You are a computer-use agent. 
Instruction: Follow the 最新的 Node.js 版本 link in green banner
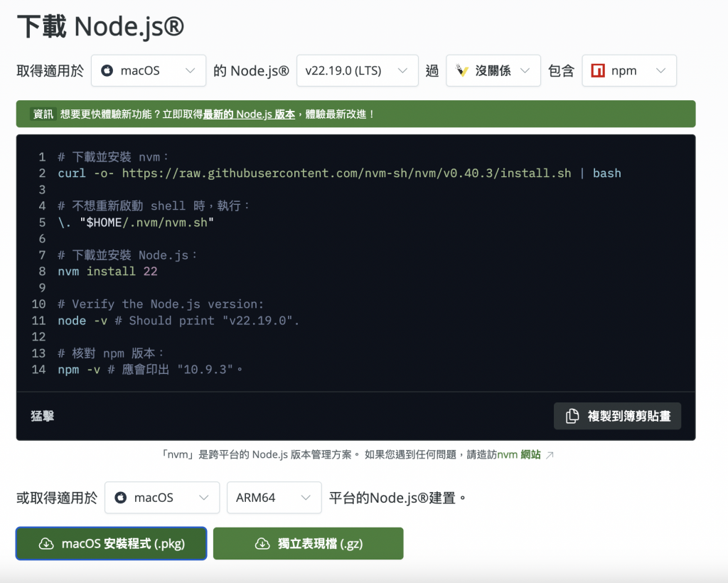[249, 114]
